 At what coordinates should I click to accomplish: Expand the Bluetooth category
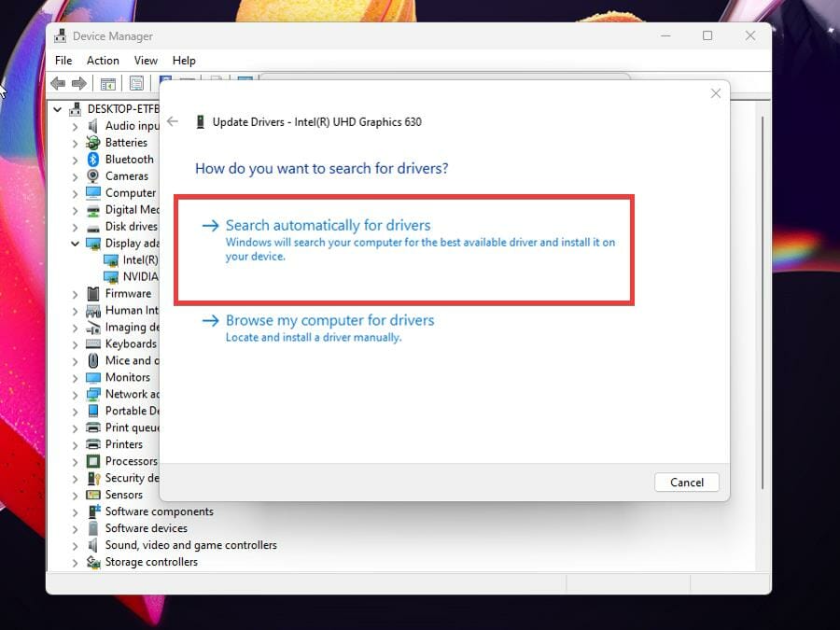(x=75, y=160)
